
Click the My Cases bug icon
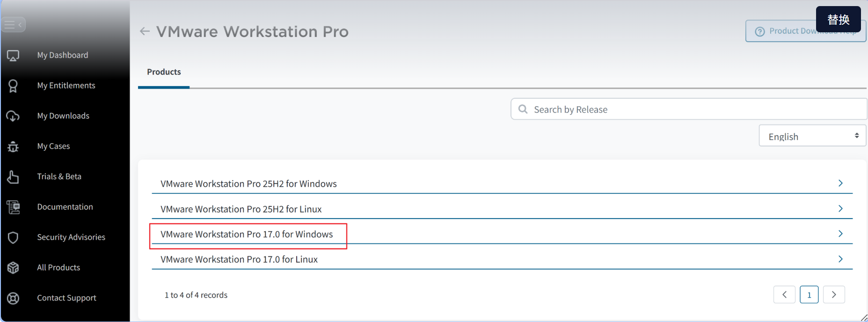(x=13, y=146)
